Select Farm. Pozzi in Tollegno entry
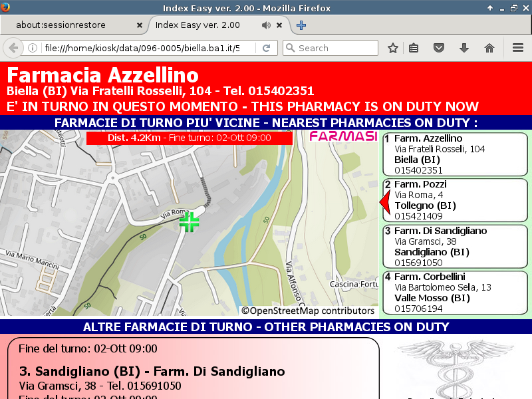This screenshot has width=532, height=399. point(455,200)
